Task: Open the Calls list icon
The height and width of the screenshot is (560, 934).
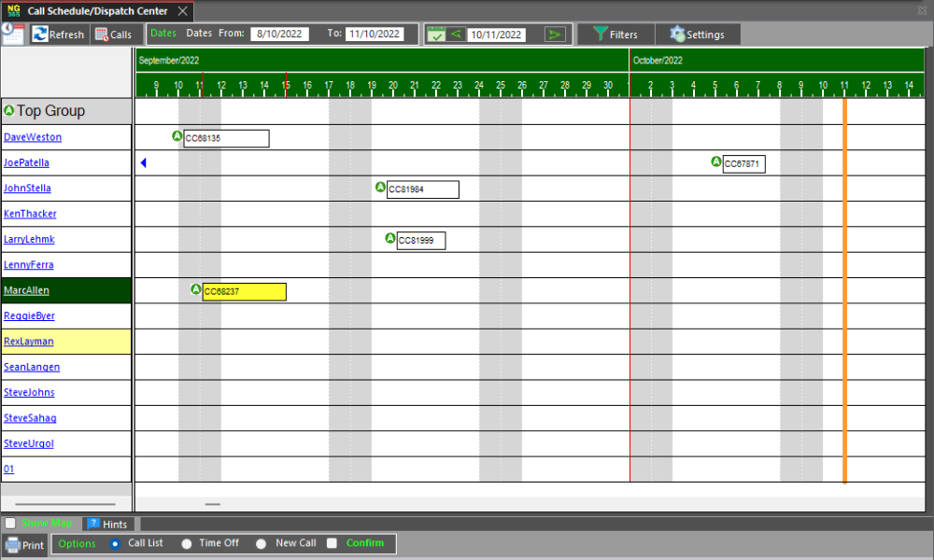Action: point(102,35)
